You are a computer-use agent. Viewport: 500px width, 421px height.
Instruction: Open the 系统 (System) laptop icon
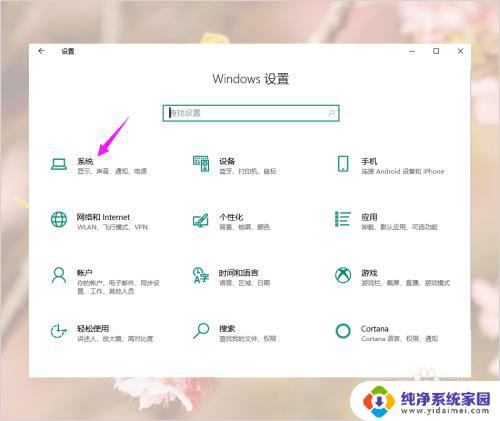click(59, 164)
